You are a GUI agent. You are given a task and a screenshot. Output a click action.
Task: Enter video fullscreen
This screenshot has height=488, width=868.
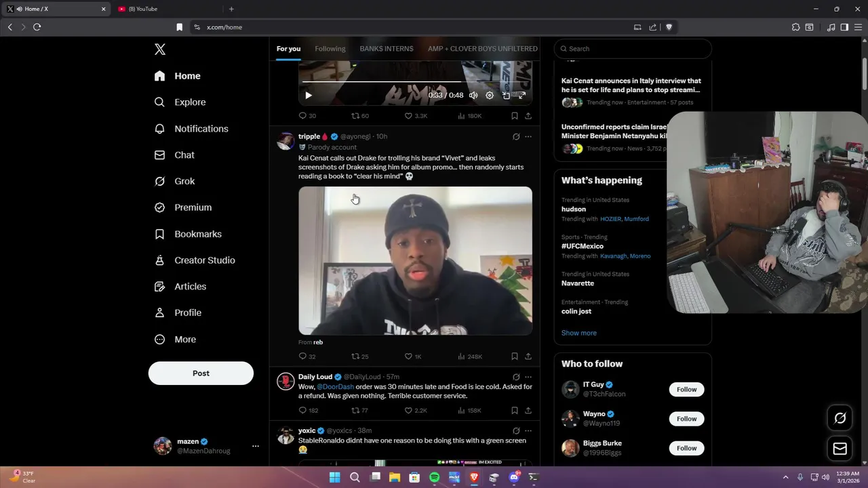(522, 96)
